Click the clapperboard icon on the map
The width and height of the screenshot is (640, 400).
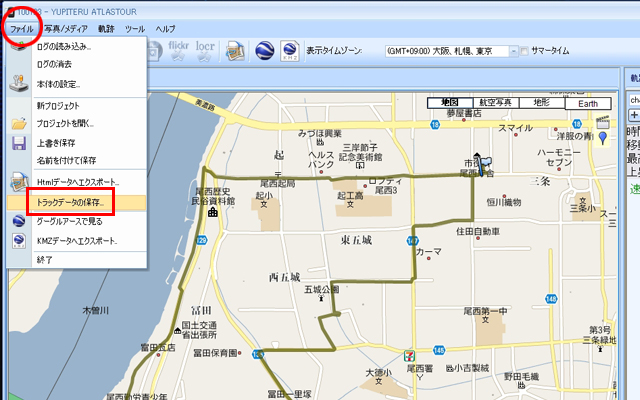click(x=602, y=122)
